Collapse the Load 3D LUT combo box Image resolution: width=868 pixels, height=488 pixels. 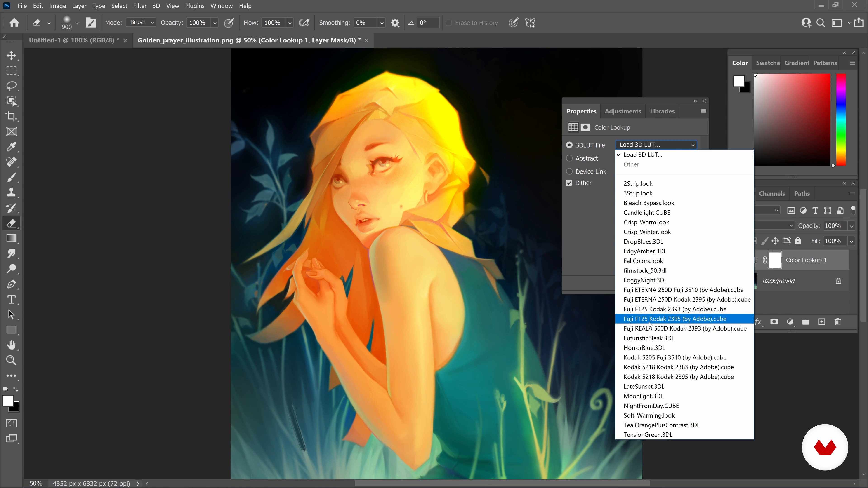tap(656, 145)
